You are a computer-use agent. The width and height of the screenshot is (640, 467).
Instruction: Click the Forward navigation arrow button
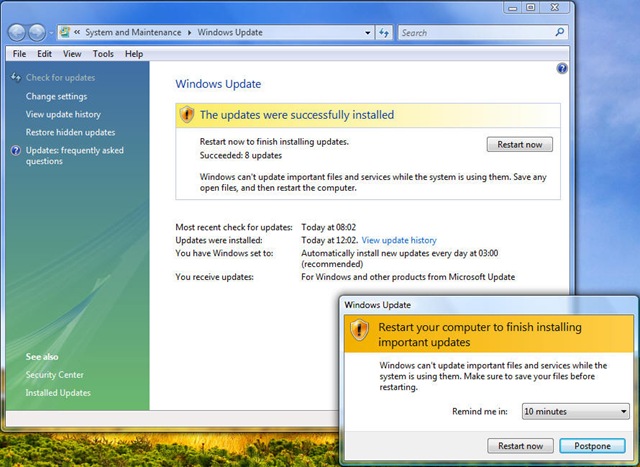point(37,33)
